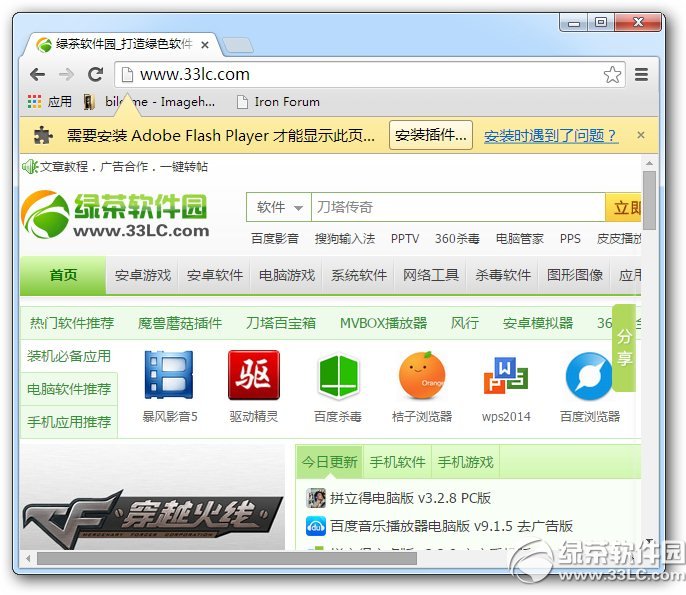The width and height of the screenshot is (686, 595).
Task: Click the vertical scrollbar up arrow
Action: (x=649, y=164)
